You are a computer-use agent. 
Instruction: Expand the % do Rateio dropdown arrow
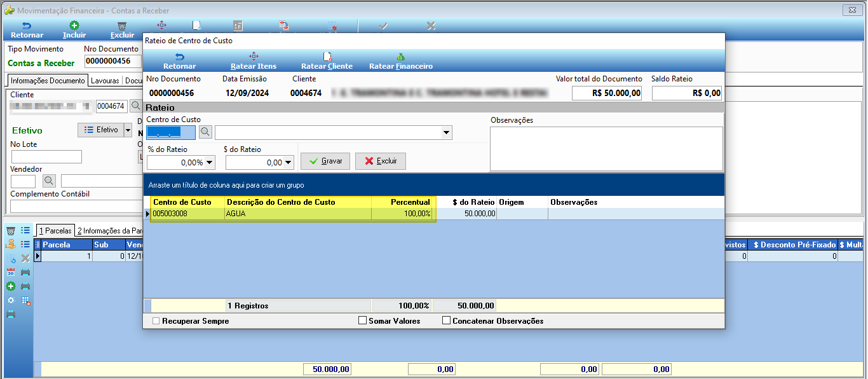pyautogui.click(x=210, y=163)
